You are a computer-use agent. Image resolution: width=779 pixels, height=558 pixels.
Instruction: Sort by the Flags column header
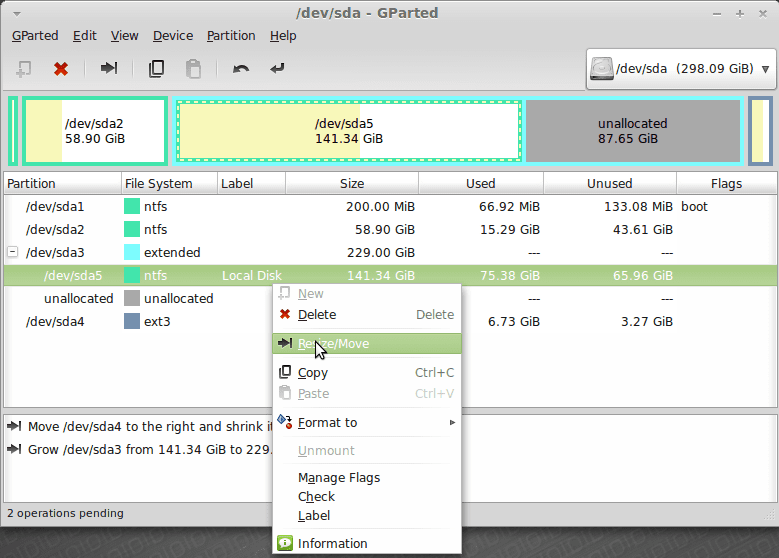pos(726,183)
